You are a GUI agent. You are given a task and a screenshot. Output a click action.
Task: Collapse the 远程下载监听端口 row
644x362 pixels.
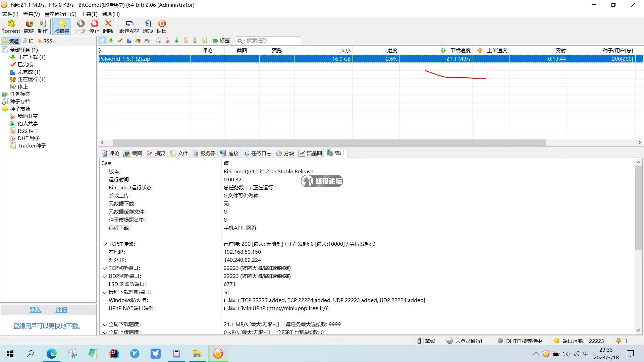click(x=105, y=293)
